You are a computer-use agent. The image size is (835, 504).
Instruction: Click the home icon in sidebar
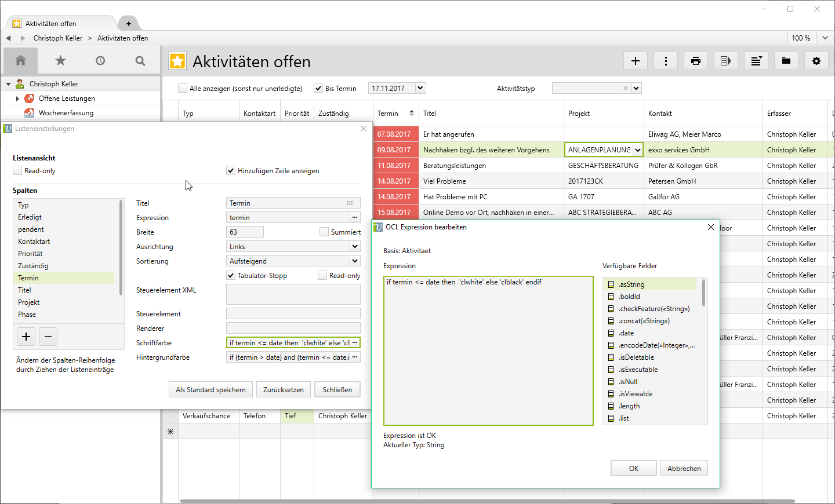click(x=21, y=61)
